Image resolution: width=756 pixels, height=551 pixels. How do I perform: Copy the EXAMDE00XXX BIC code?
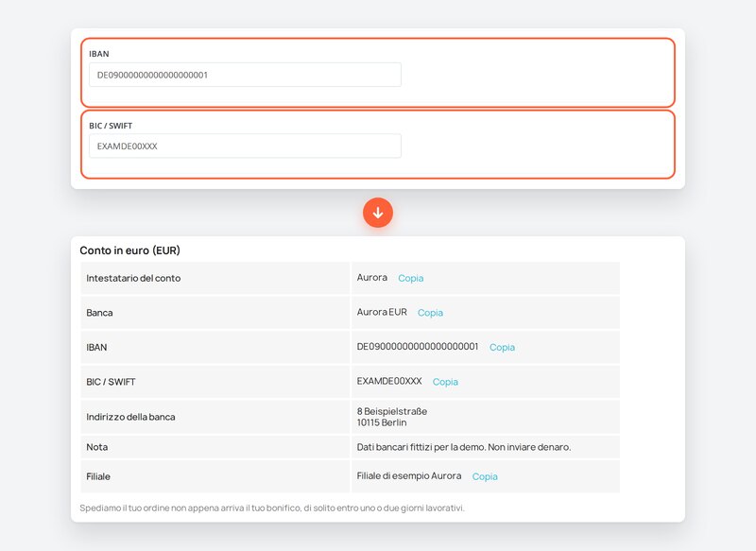point(445,382)
